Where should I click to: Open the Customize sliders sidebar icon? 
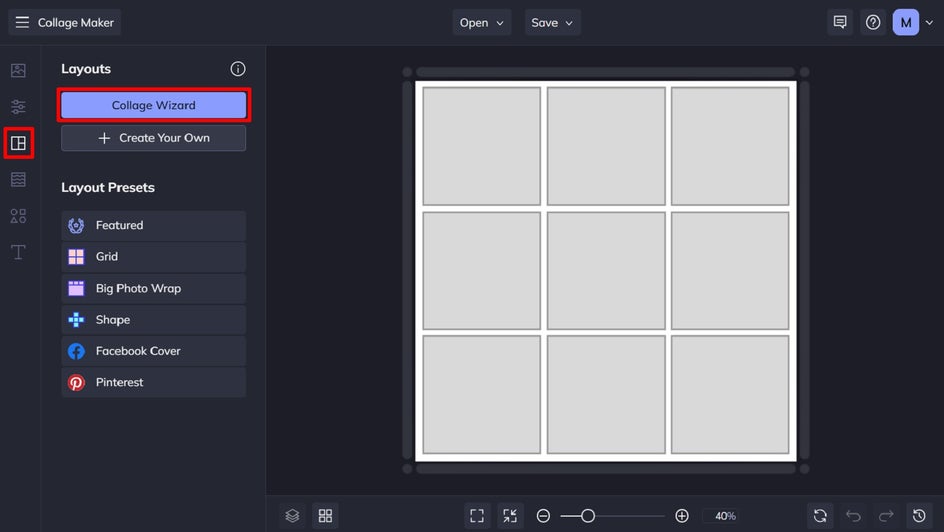point(18,107)
